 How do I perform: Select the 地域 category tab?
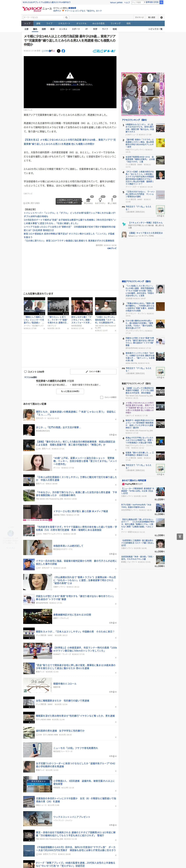(115, 29)
